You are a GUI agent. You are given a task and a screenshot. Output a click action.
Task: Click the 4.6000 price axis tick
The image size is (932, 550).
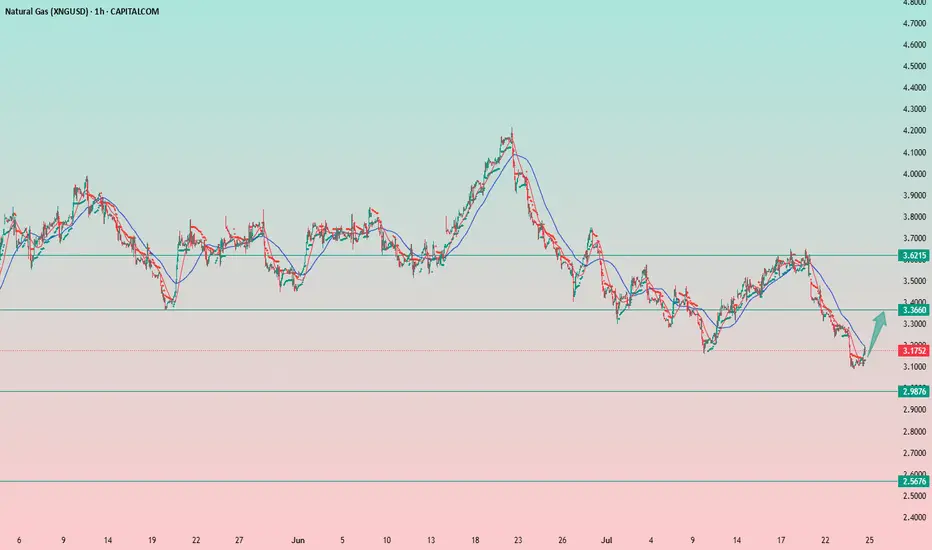[914, 45]
